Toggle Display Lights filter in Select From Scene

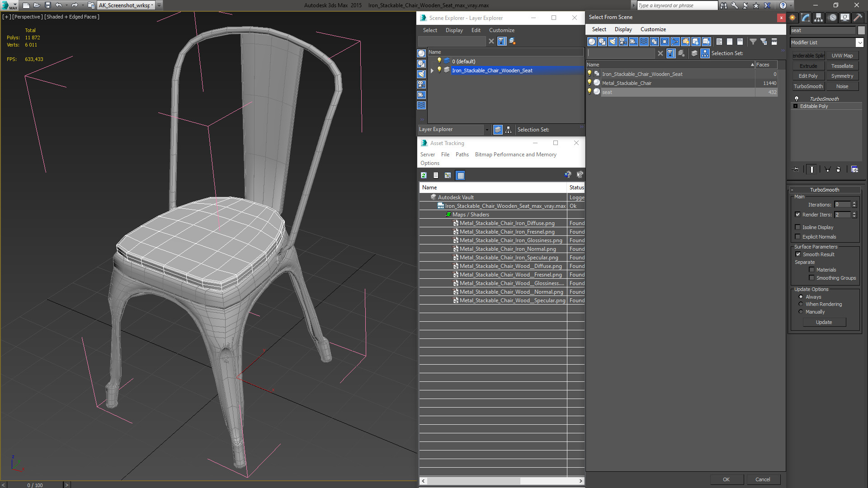[613, 42]
